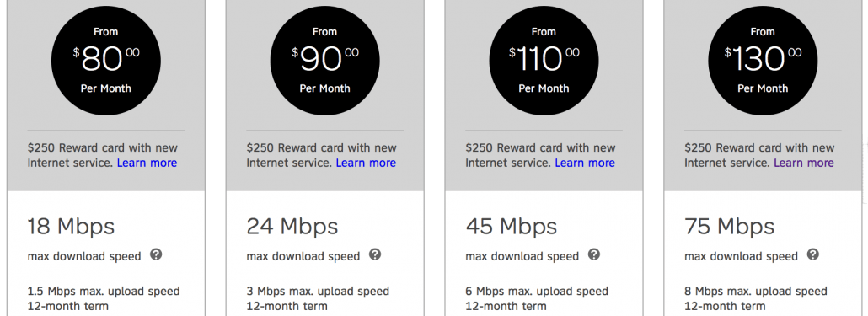Image resolution: width=868 pixels, height=316 pixels.
Task: Open help icon for 75 Mbps download speed
Action: (x=812, y=254)
